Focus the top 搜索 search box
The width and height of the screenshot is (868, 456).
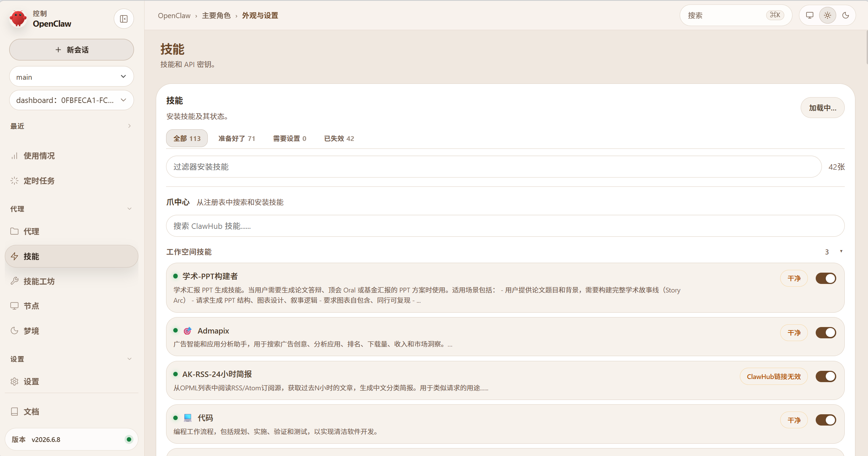point(735,15)
